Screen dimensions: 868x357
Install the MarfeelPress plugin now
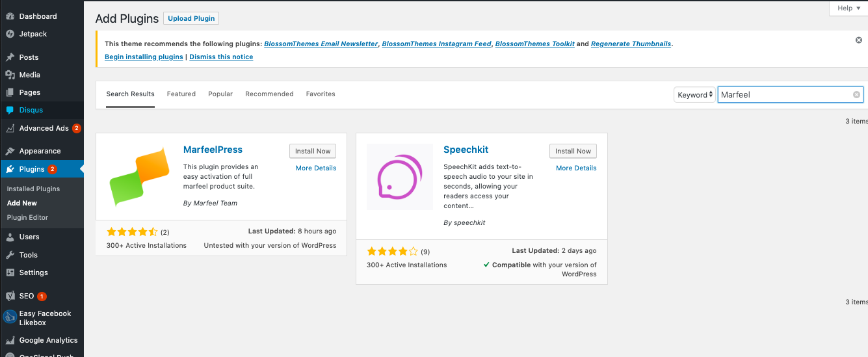[313, 151]
